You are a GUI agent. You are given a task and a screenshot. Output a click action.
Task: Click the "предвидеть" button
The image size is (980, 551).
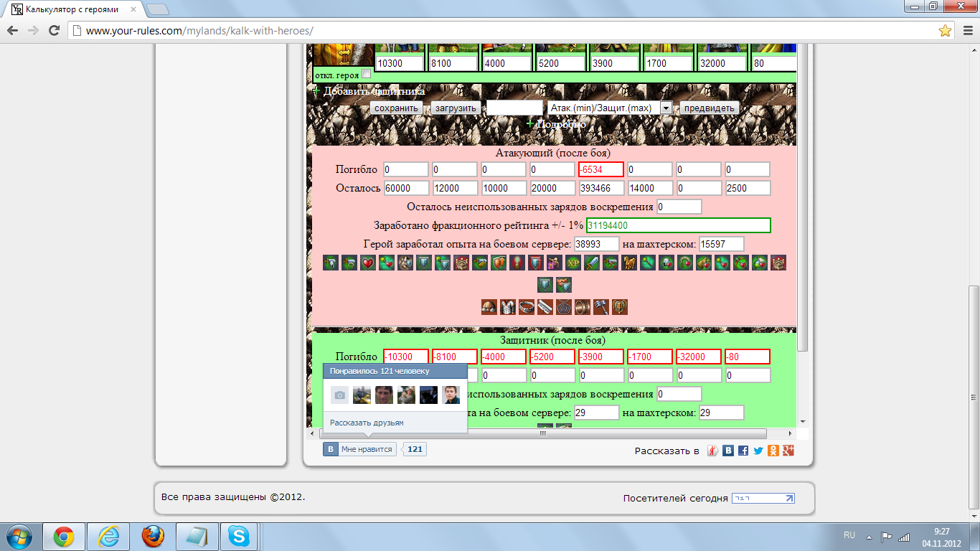pyautogui.click(x=709, y=108)
